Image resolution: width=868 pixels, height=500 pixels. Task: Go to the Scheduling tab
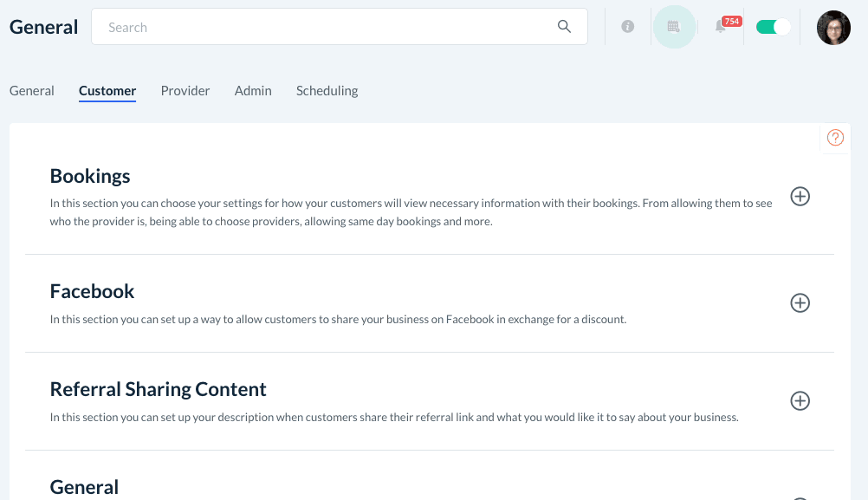[327, 91]
